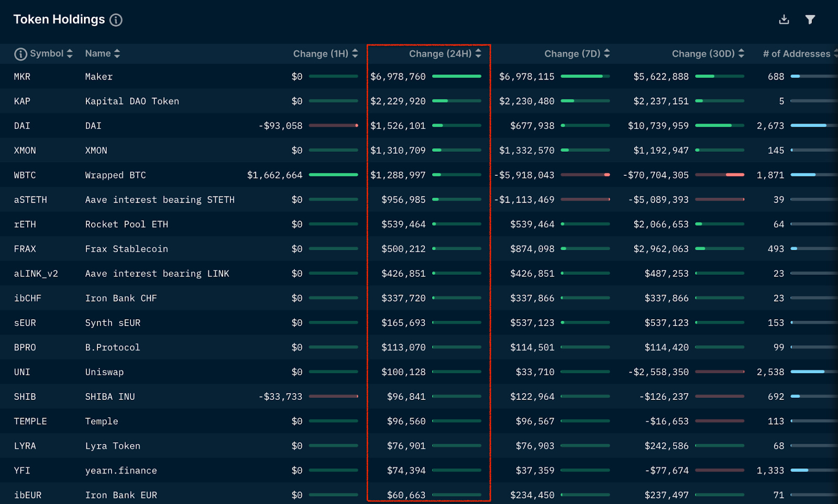The height and width of the screenshot is (504, 838).
Task: Click WBTC 7D value -$5,918,043
Action: (524, 175)
